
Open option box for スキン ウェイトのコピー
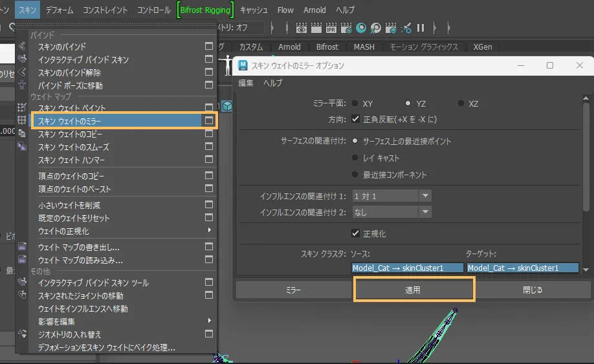[208, 134]
